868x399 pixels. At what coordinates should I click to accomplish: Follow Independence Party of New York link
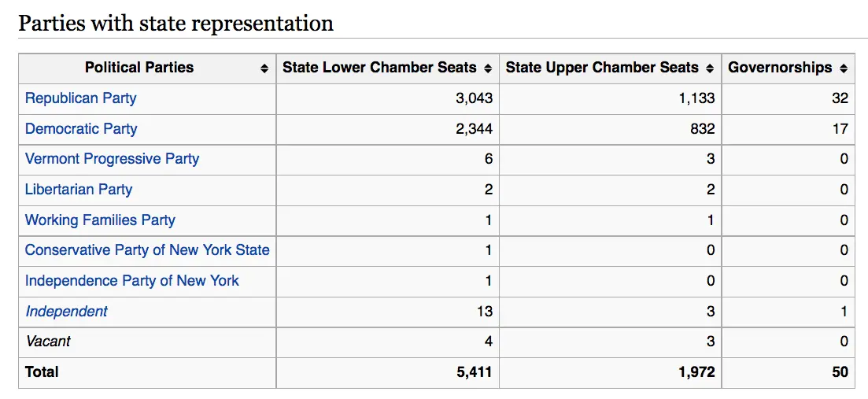click(131, 281)
